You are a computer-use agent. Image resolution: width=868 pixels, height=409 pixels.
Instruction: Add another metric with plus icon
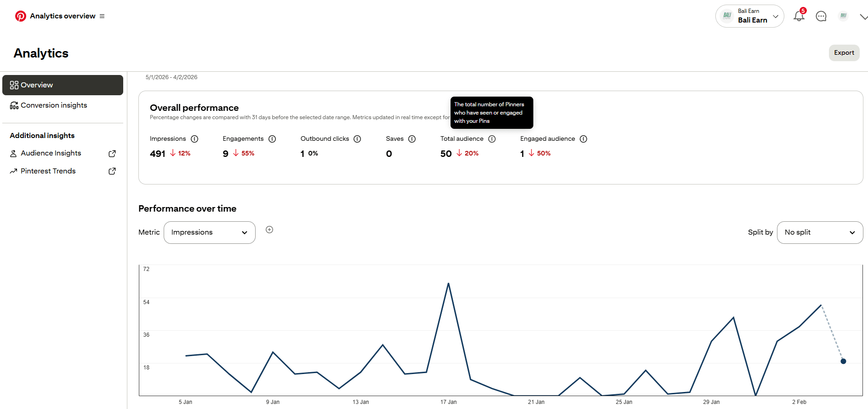(x=269, y=230)
